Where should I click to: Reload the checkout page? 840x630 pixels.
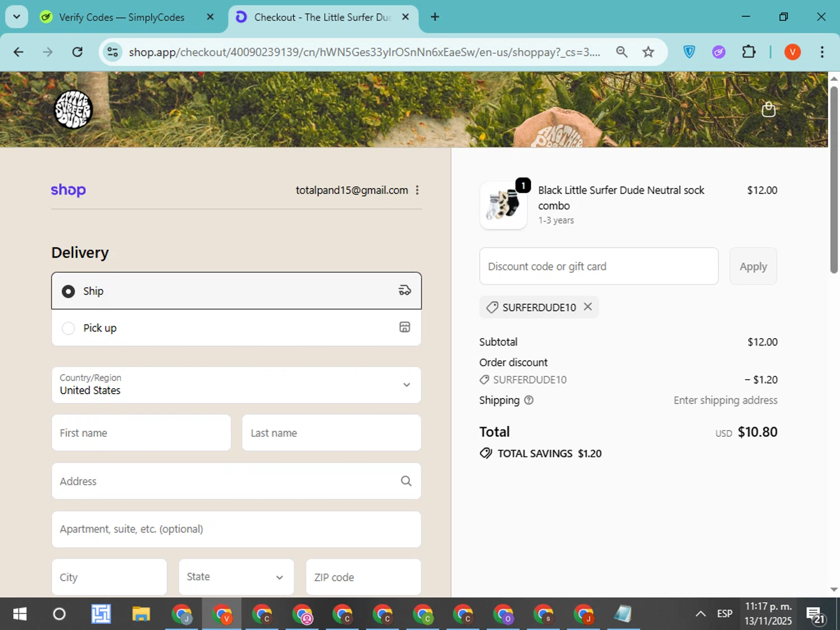pos(77,52)
